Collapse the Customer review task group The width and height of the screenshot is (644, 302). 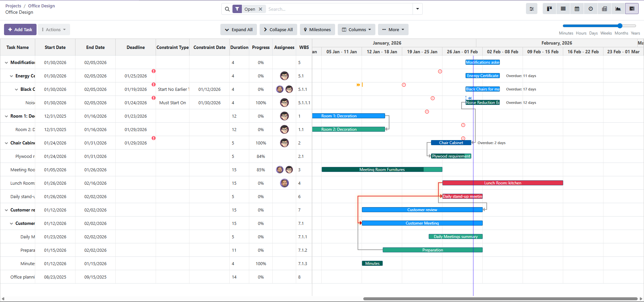(x=6, y=210)
